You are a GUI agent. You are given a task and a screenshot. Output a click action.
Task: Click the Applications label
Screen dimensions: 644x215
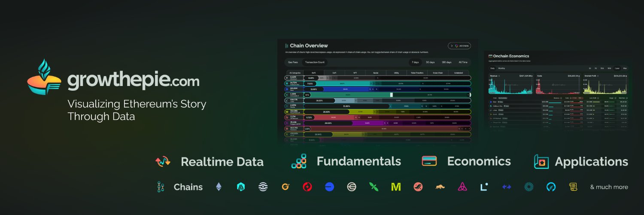click(591, 162)
